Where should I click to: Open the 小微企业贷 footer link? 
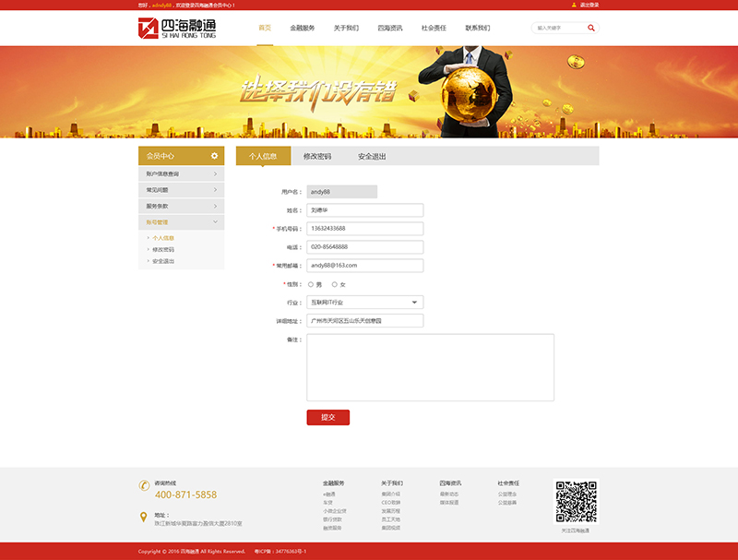[335, 511]
